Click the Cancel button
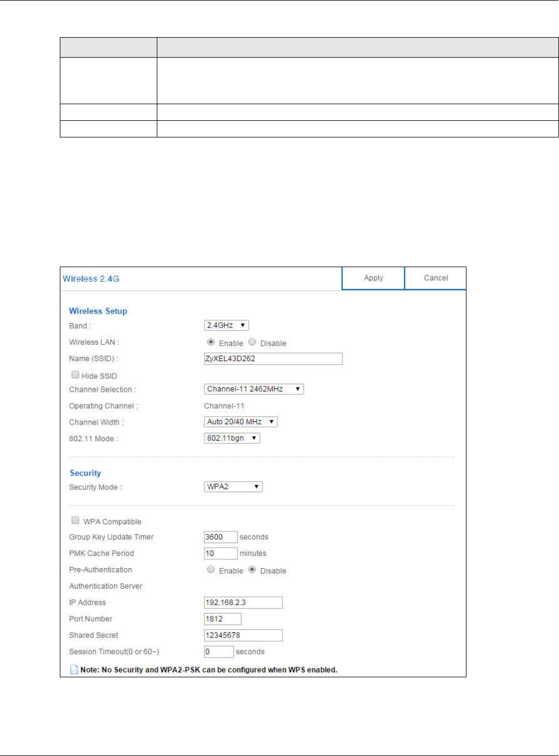559x756 pixels. click(x=435, y=278)
